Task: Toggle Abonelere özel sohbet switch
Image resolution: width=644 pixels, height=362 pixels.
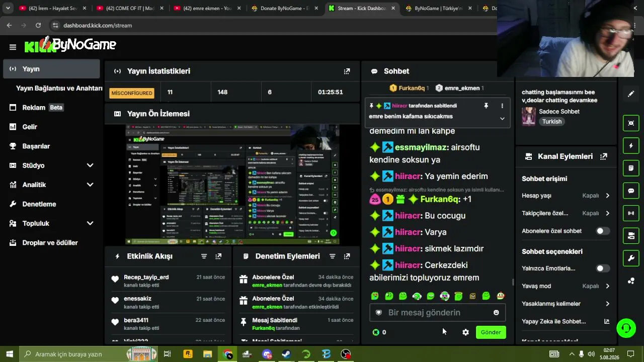Action: coord(603,231)
